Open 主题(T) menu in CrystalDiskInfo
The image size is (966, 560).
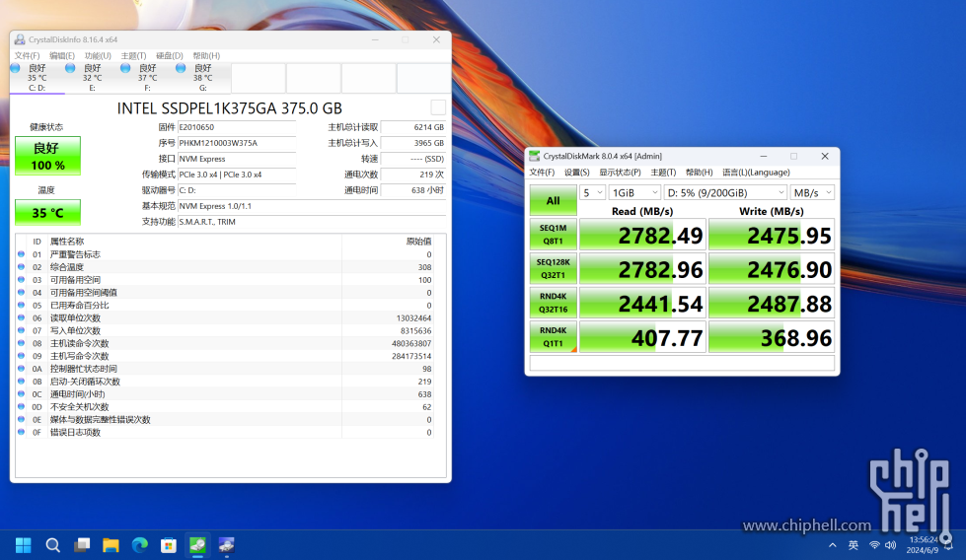(x=133, y=55)
